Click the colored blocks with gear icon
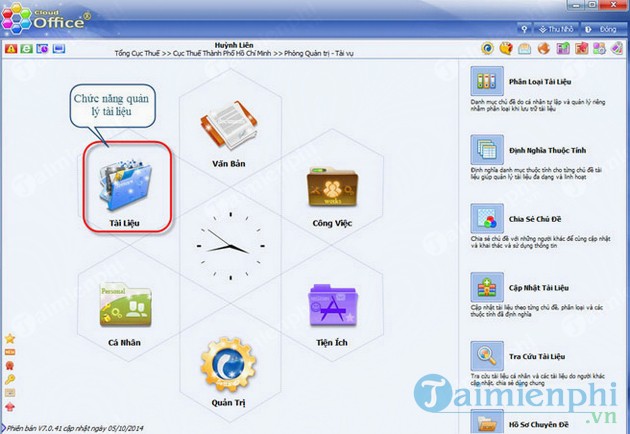The width and height of the screenshot is (630, 434). 599,49
